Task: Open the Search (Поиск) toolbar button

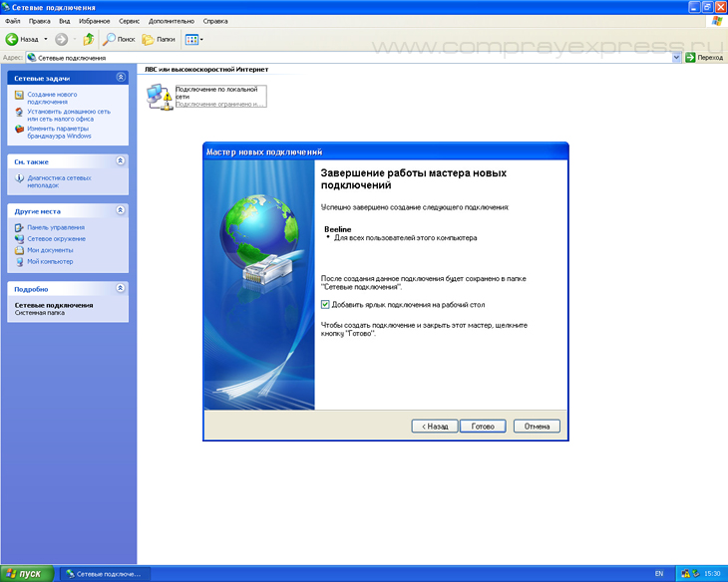Action: click(x=120, y=40)
